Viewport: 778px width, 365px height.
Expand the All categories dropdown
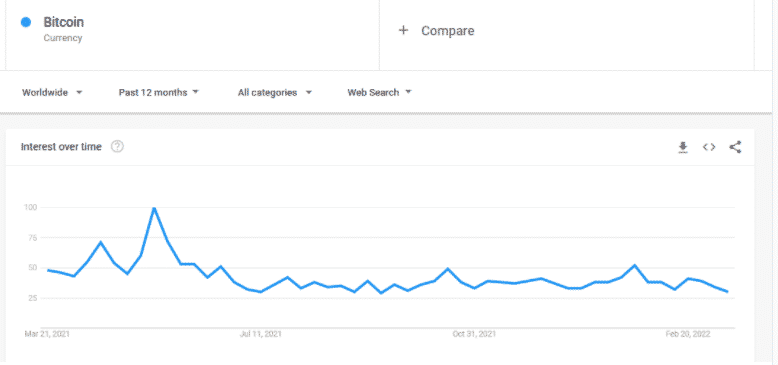tap(275, 92)
